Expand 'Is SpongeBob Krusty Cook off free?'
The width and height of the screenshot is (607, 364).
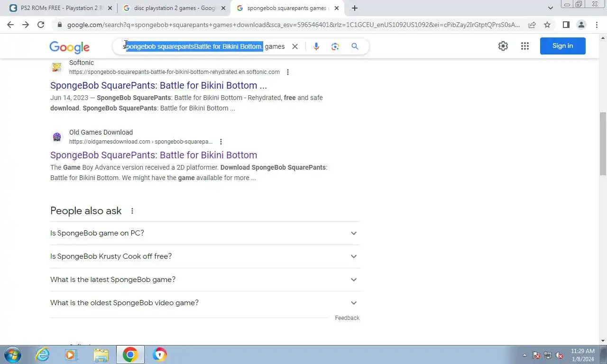[x=205, y=256]
